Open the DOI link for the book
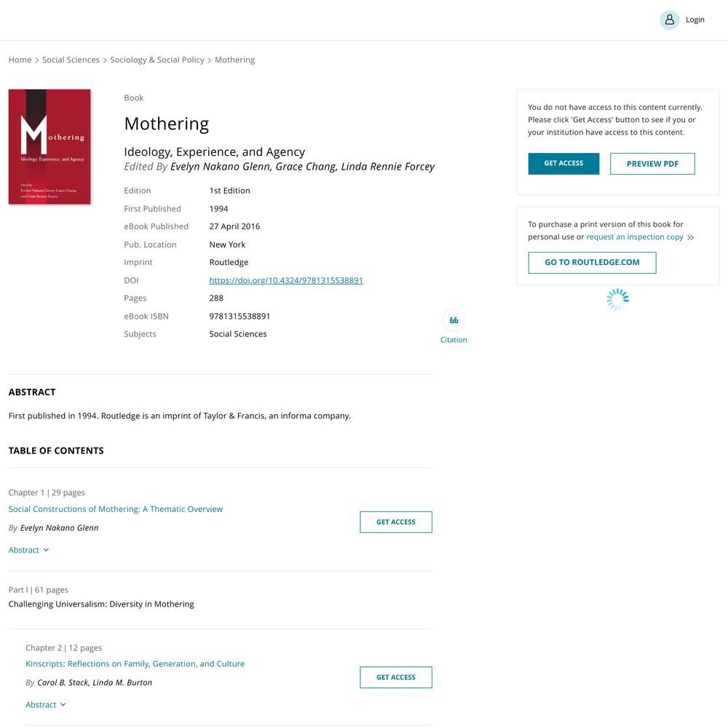 [286, 280]
